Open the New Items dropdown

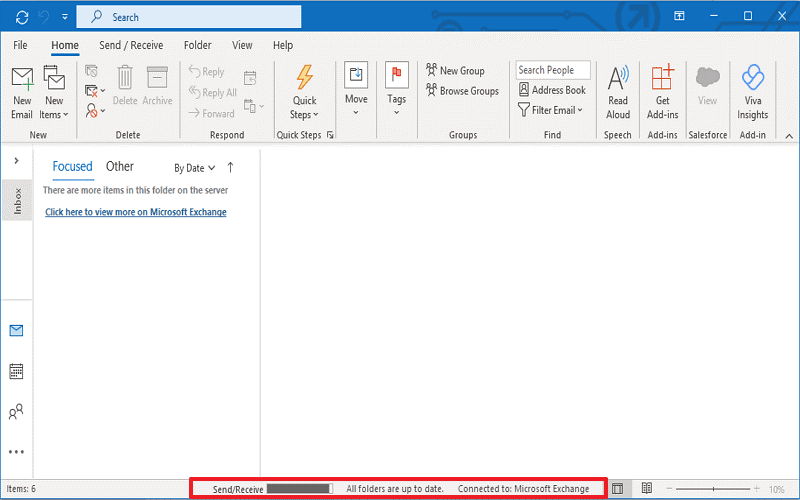tap(54, 93)
